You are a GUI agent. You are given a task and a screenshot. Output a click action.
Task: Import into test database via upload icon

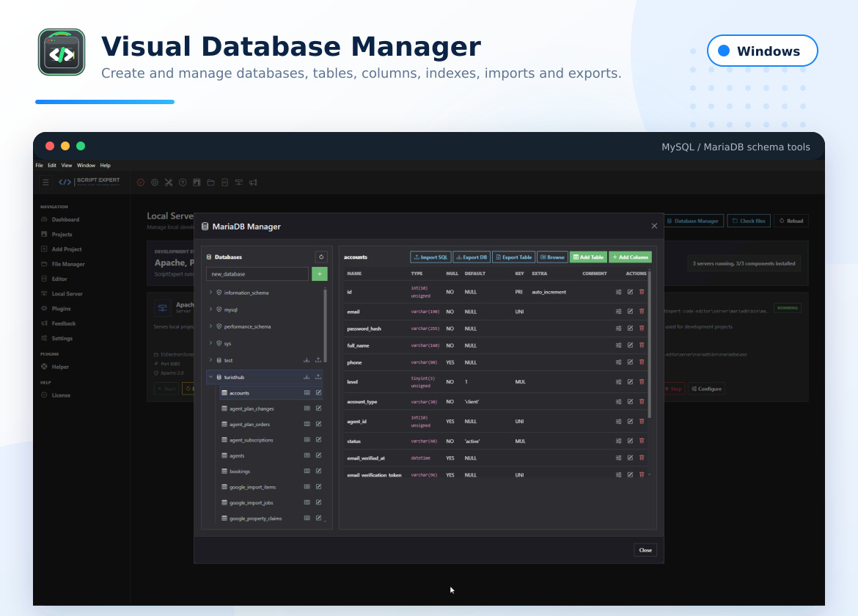coord(318,360)
